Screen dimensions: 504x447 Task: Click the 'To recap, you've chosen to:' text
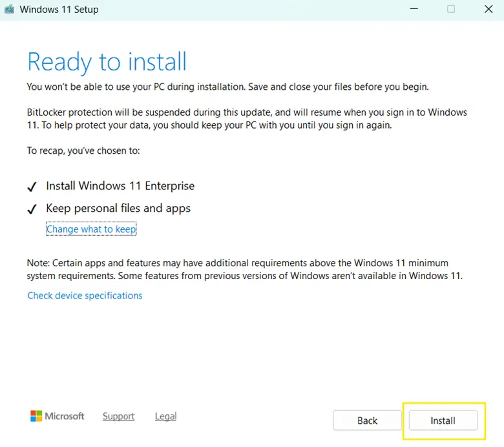click(83, 151)
